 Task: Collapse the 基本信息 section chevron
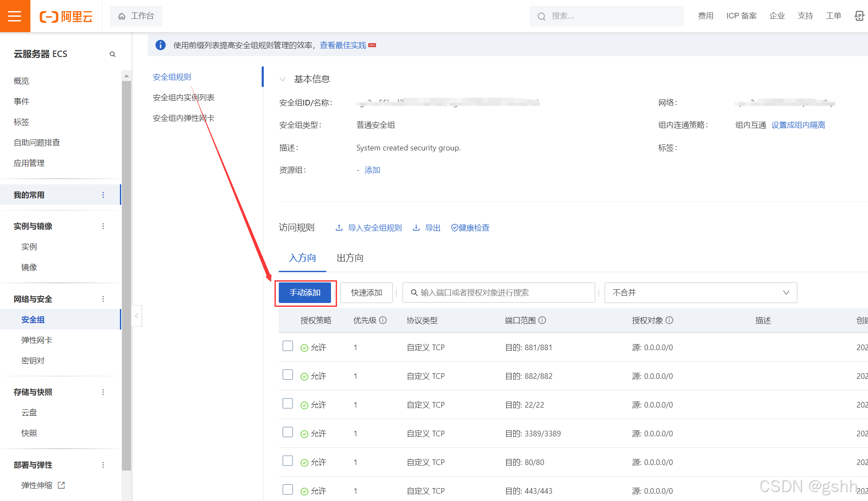(283, 79)
